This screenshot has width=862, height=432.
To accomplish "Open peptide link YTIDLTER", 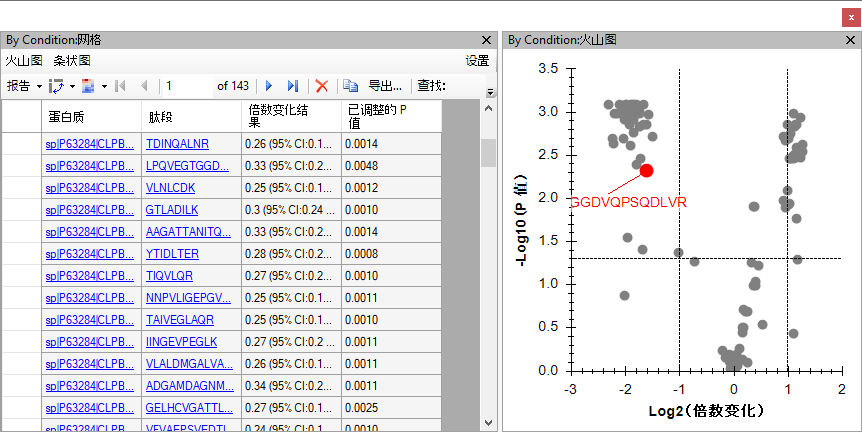I will click(172, 254).
